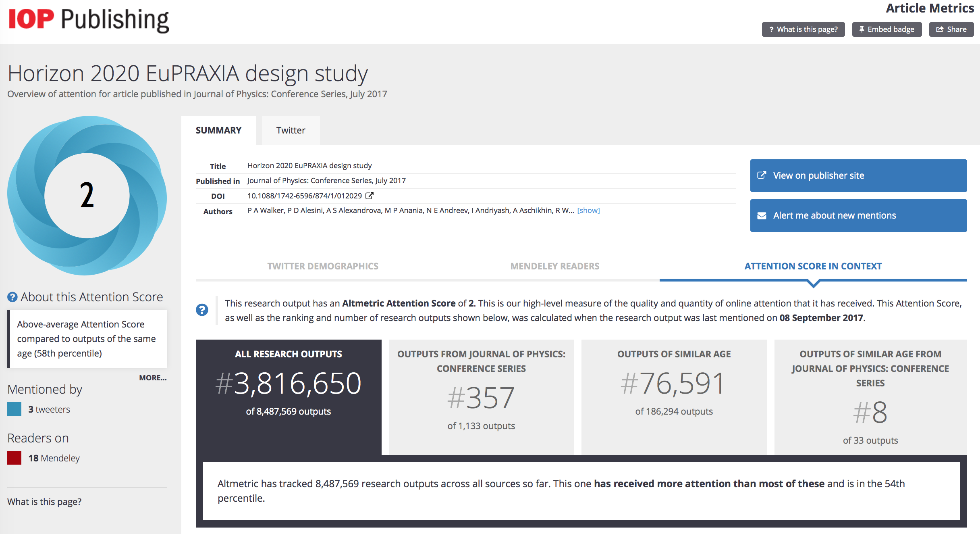Click the question mark icon in 'What is this page?' button
The image size is (980, 534).
click(771, 29)
